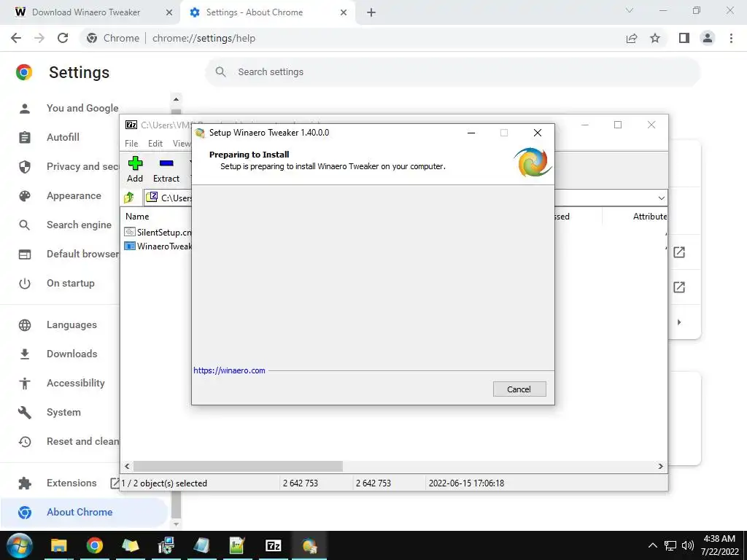Open Chrome profile menu
The width and height of the screenshot is (747, 560).
point(708,38)
